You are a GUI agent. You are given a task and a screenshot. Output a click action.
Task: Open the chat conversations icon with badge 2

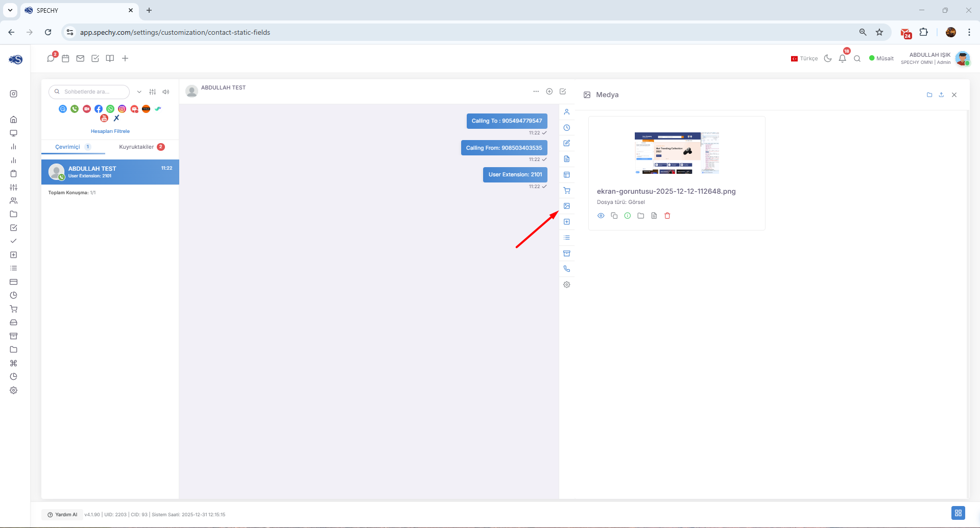coord(51,58)
